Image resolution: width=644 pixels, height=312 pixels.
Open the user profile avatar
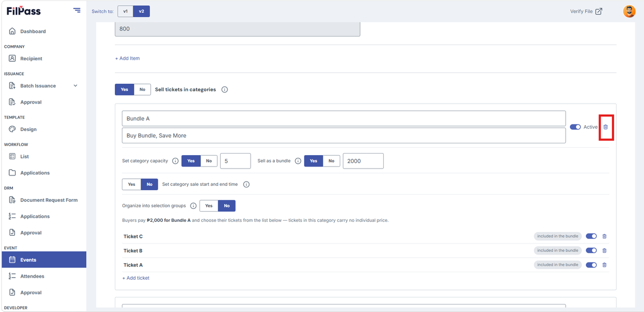(x=629, y=11)
